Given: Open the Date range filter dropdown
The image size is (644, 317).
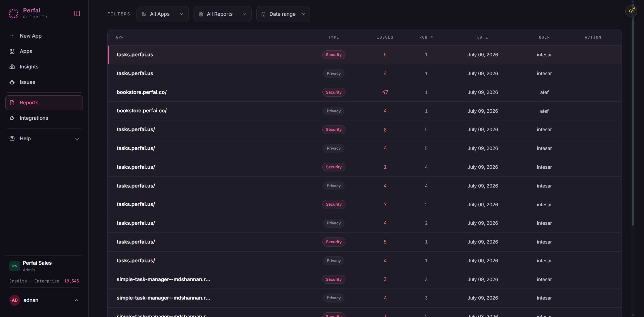Looking at the screenshot, I should coord(283,14).
